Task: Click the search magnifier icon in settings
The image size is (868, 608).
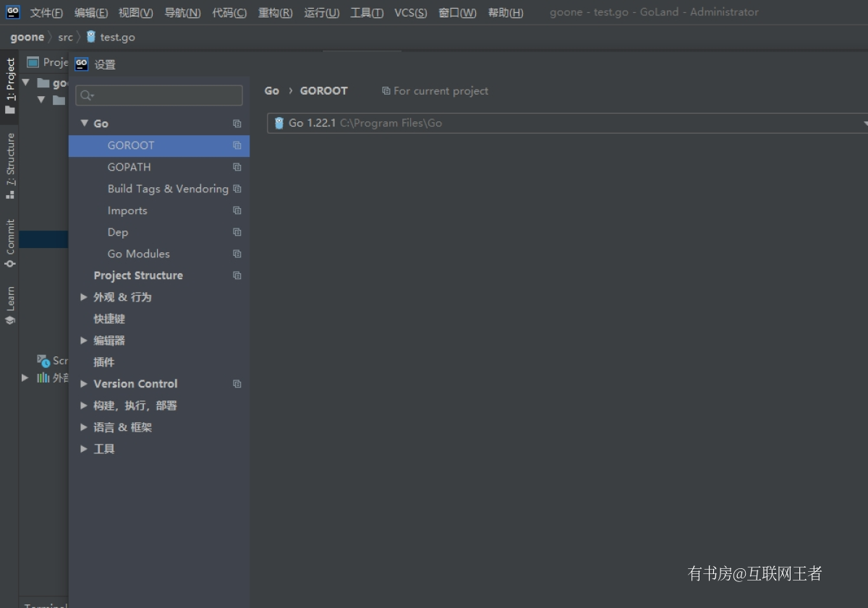Action: click(87, 95)
